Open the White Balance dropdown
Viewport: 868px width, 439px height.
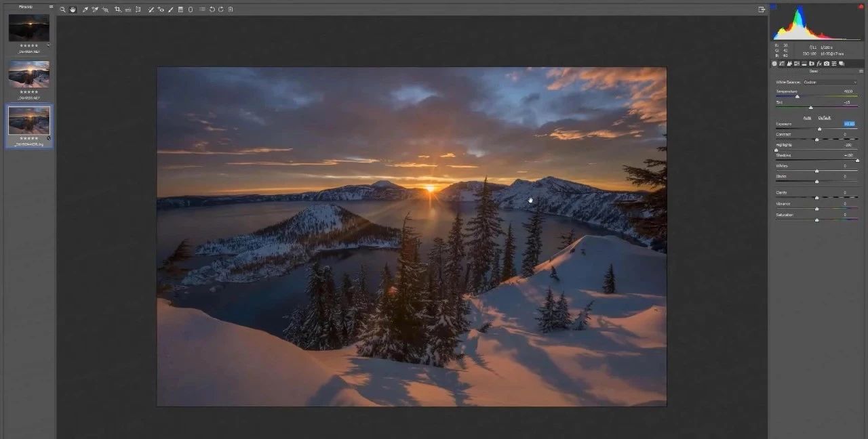tap(830, 82)
